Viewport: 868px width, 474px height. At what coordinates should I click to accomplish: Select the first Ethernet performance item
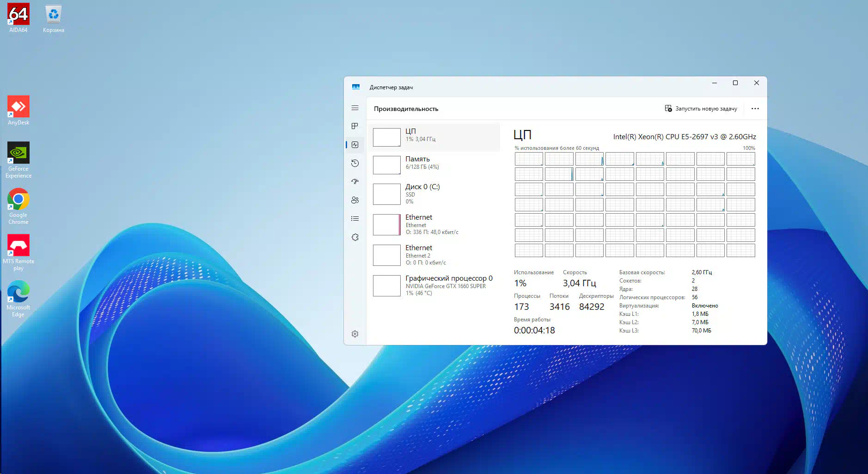click(434, 224)
